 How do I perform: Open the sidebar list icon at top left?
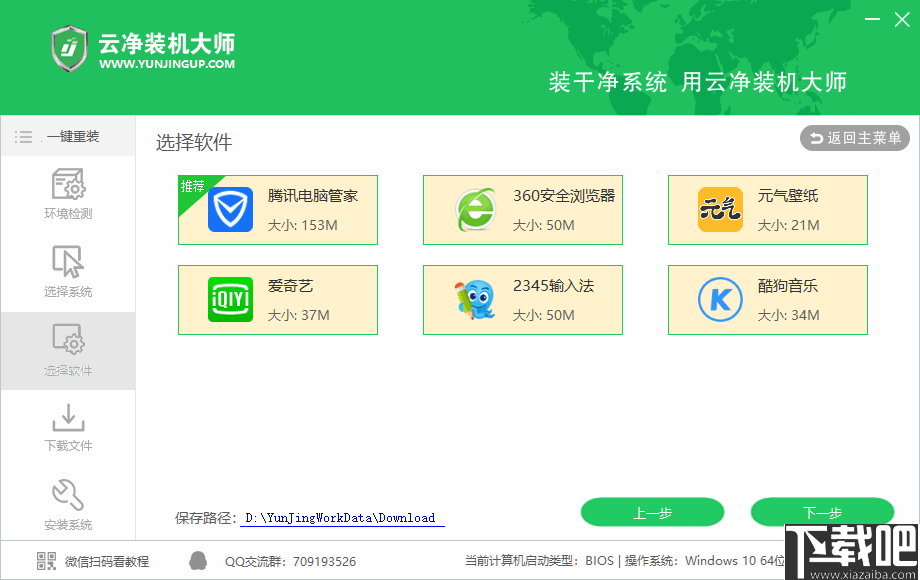[23, 137]
